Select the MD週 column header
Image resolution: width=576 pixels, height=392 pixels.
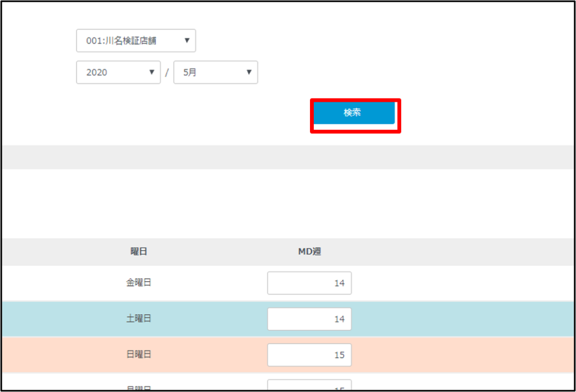click(x=309, y=251)
